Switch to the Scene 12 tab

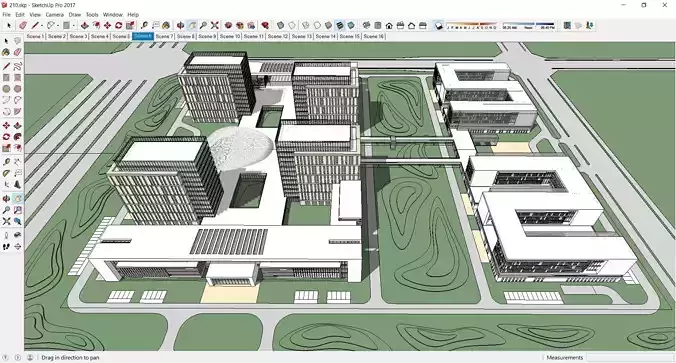point(278,36)
